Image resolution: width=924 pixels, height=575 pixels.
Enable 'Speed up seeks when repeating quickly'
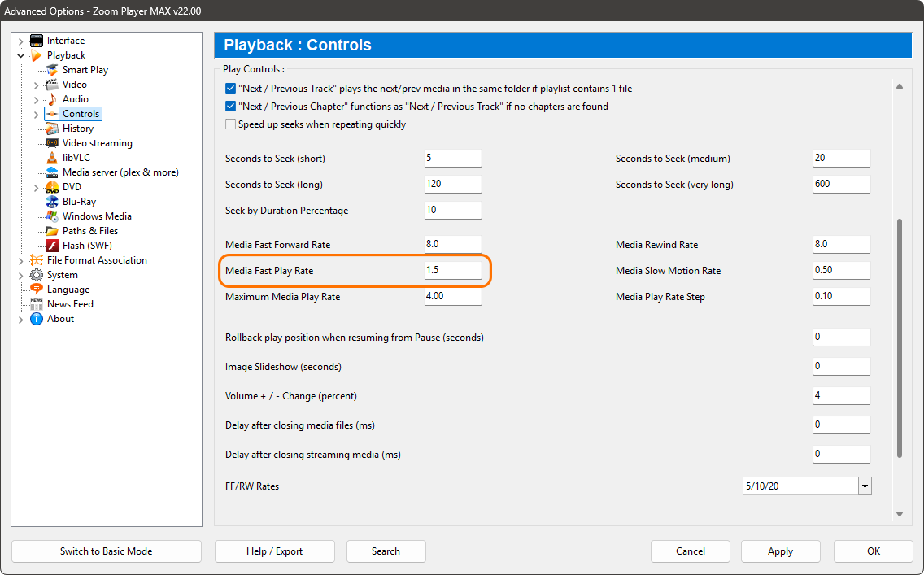[x=230, y=124]
